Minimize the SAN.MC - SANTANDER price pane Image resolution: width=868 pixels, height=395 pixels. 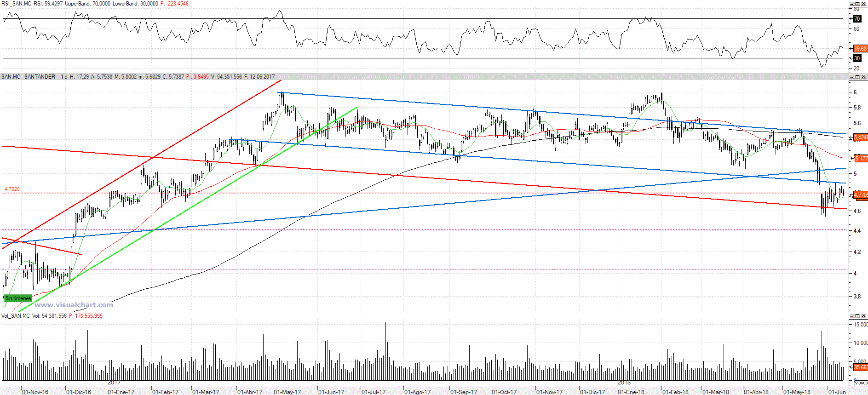point(851,77)
